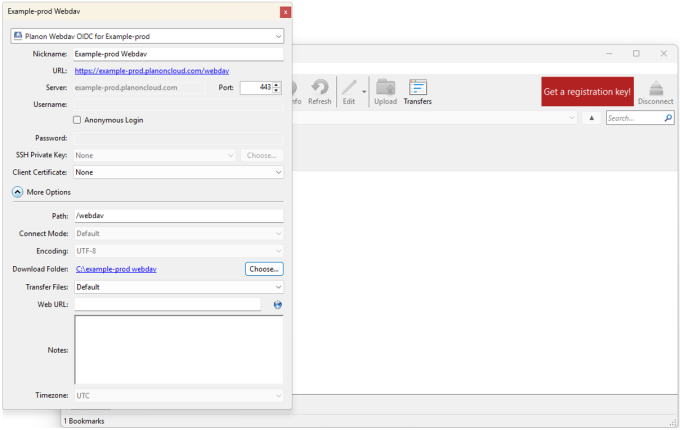Collapse the More Options section
680x430 pixels.
click(17, 192)
